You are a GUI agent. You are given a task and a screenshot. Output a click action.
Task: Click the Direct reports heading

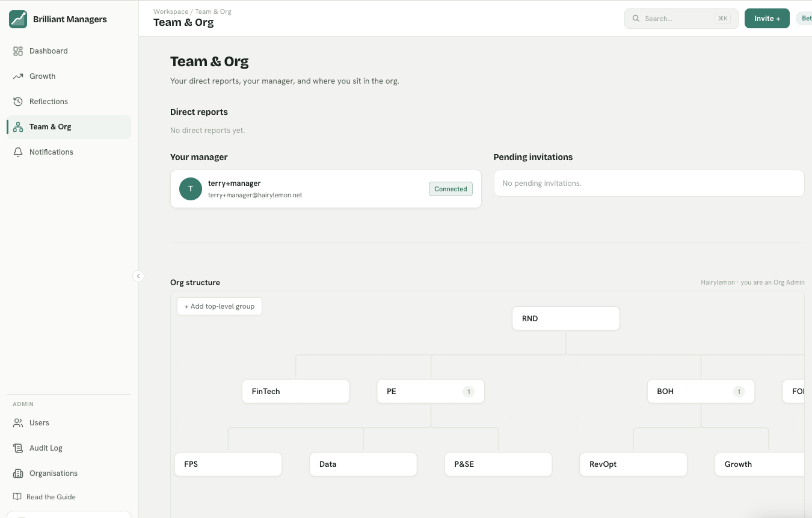click(x=199, y=112)
